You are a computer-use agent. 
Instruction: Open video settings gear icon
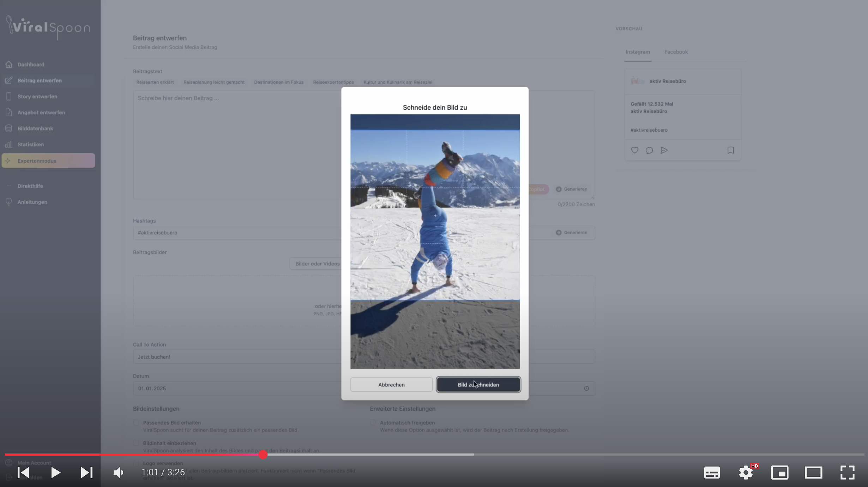click(746, 472)
